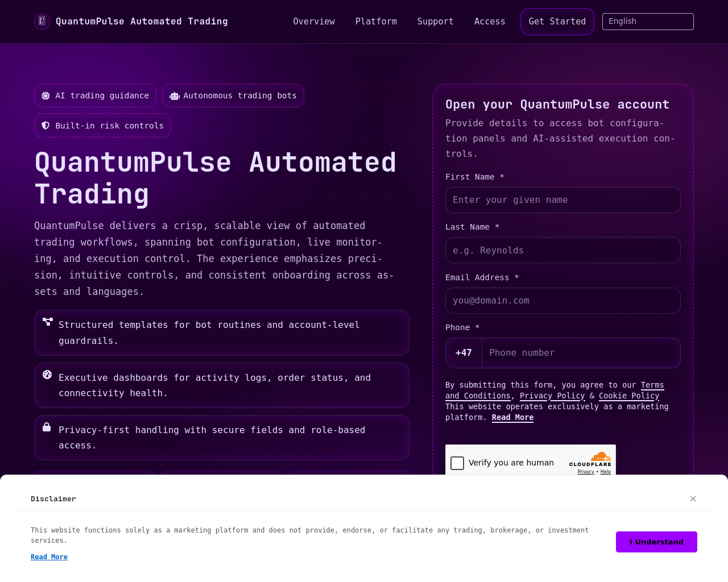The height and width of the screenshot is (582, 728).
Task: Focus the First Name input field
Action: pyautogui.click(x=563, y=200)
